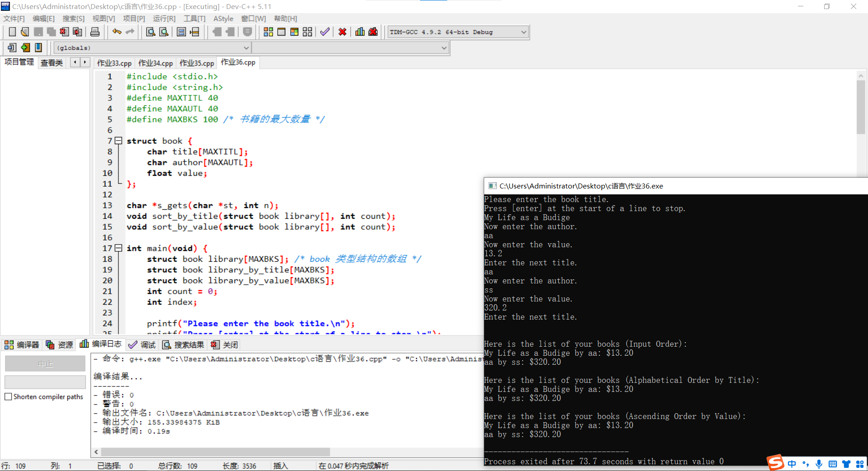The image size is (868, 471).
Task: Click the Compile icon in toolbar
Action: [268, 32]
